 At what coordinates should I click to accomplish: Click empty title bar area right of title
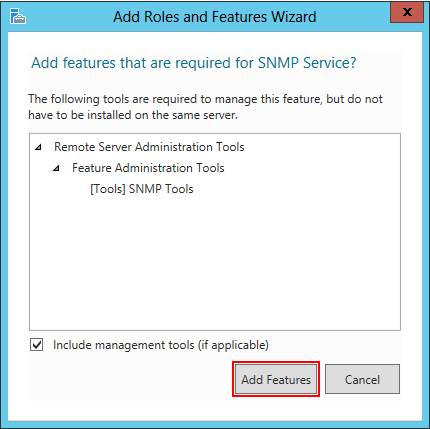tap(353, 17)
